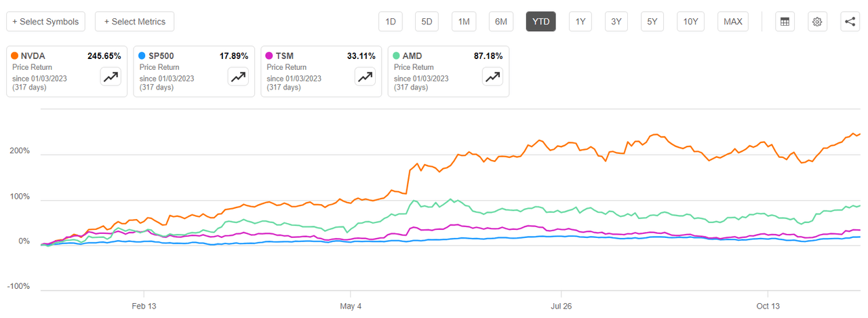Click the AMD green color dot
The width and height of the screenshot is (868, 318).
click(x=397, y=56)
